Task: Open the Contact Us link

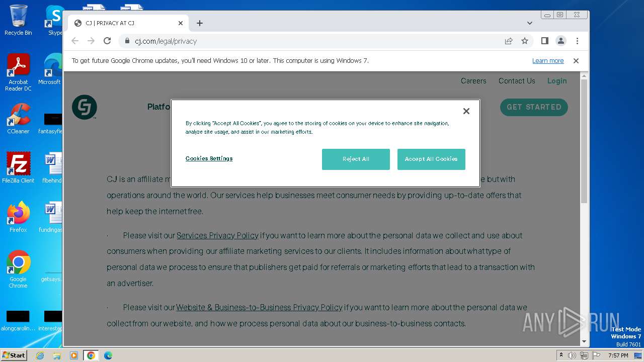Action: [517, 81]
